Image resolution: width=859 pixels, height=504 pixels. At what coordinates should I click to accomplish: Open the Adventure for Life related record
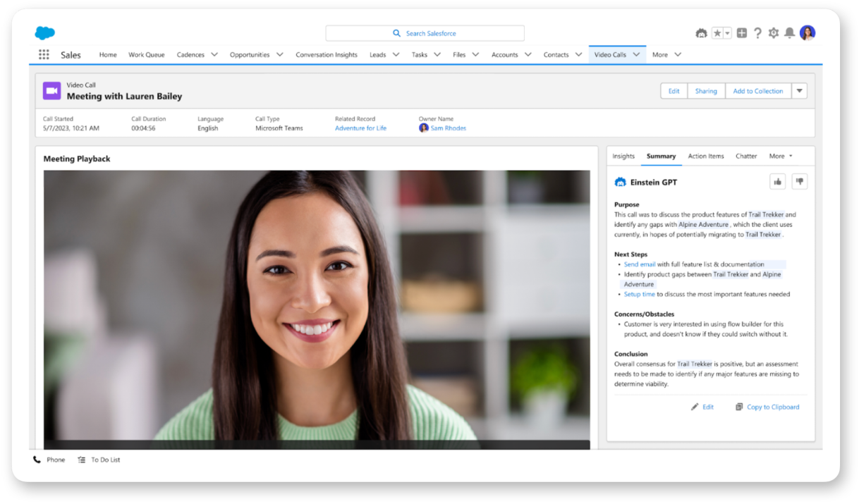pyautogui.click(x=360, y=128)
